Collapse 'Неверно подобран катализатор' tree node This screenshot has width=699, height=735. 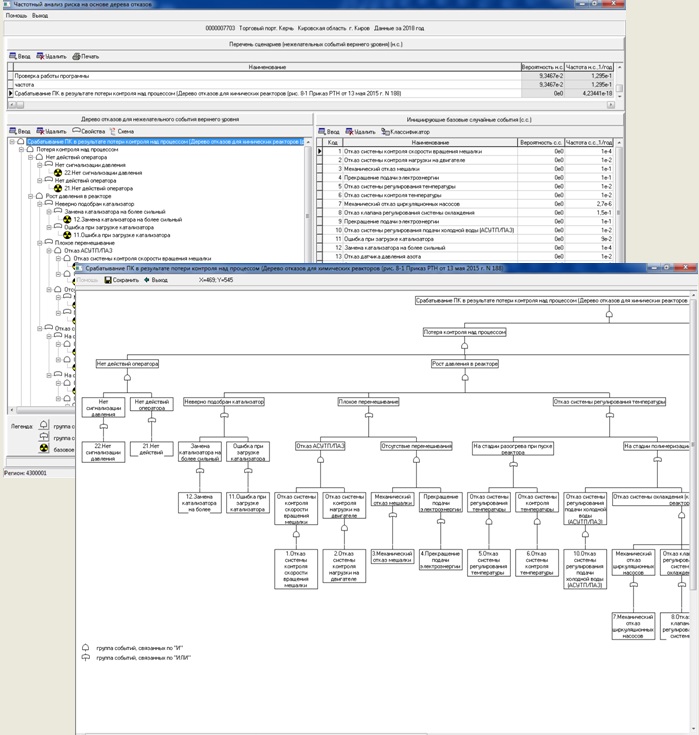pos(38,204)
